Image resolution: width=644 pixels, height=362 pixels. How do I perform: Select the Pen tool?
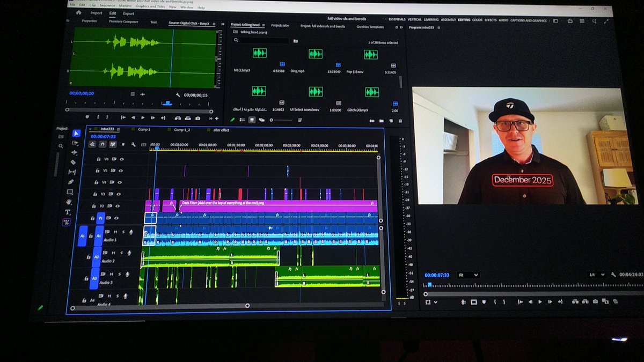click(x=71, y=182)
